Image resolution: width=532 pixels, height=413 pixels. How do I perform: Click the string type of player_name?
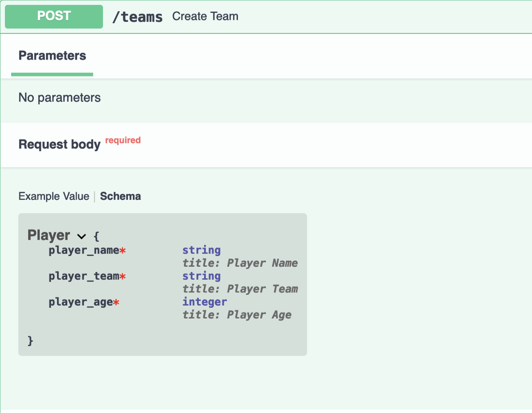click(x=202, y=250)
